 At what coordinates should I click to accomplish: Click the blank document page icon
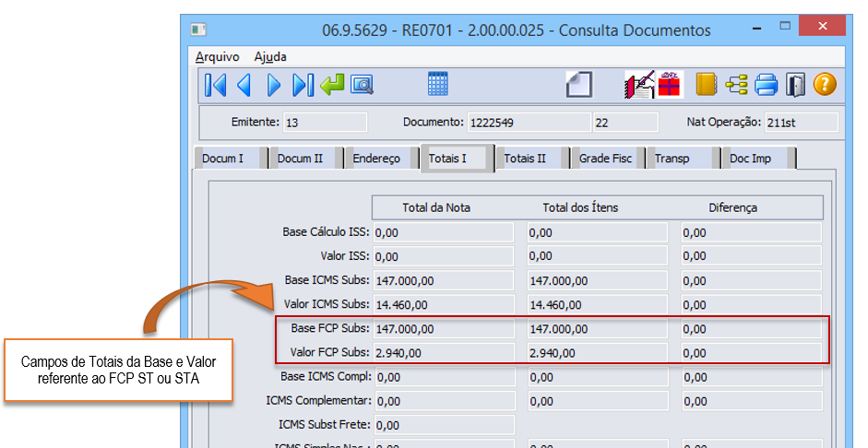tap(579, 85)
